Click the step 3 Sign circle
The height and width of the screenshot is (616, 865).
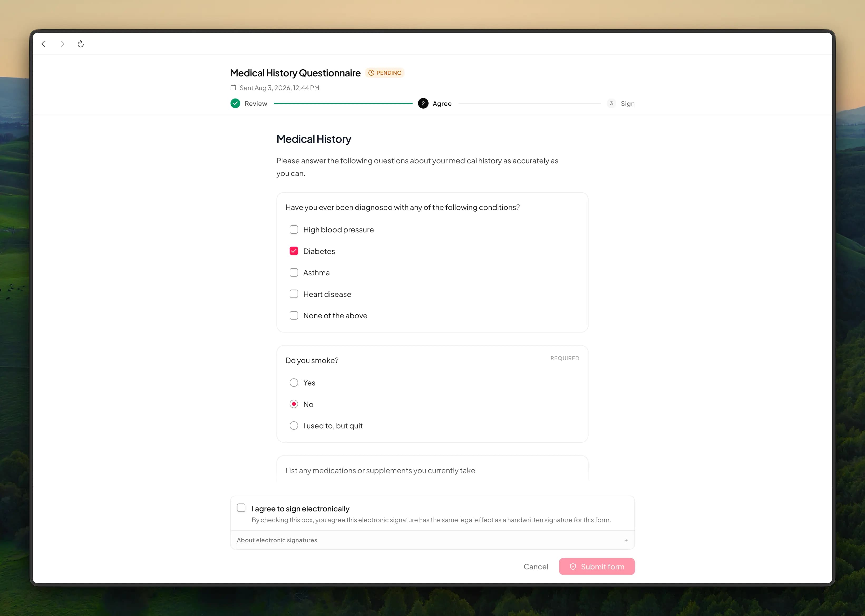click(x=611, y=103)
